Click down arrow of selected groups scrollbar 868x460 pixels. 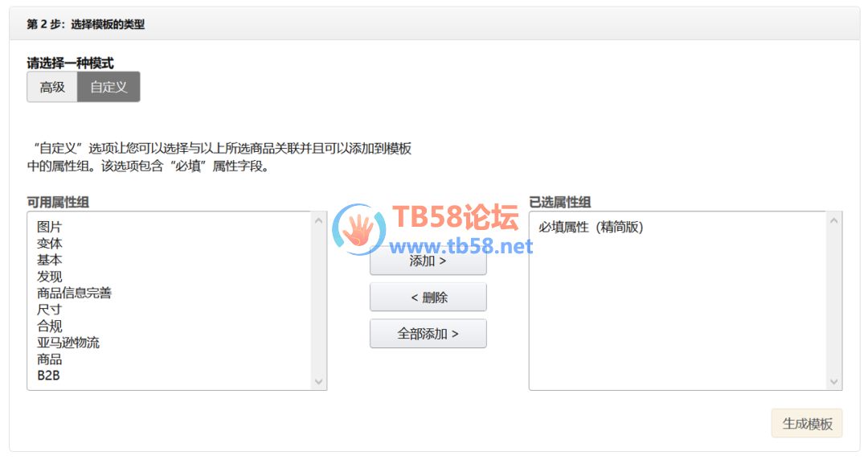[833, 381]
